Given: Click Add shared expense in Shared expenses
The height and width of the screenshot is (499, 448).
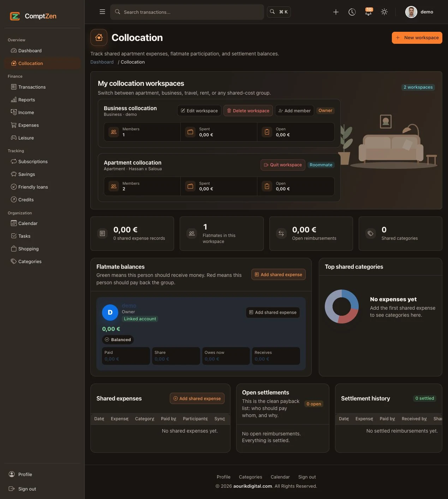Looking at the screenshot, I should click(x=197, y=398).
